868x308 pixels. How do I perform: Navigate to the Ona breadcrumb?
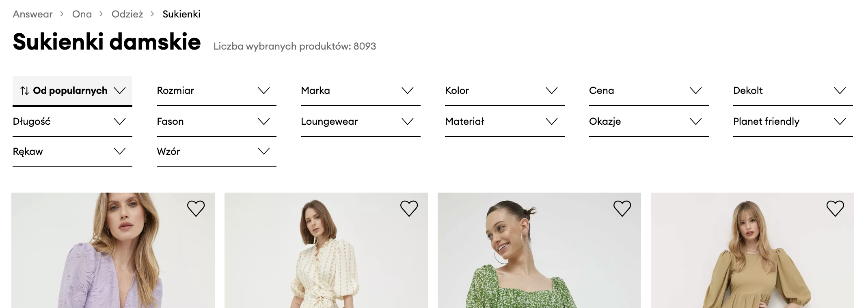pyautogui.click(x=82, y=14)
